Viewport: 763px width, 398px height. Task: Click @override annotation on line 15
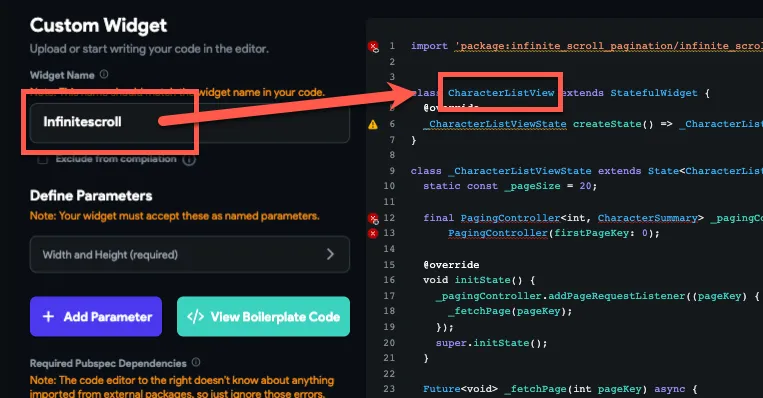(451, 265)
